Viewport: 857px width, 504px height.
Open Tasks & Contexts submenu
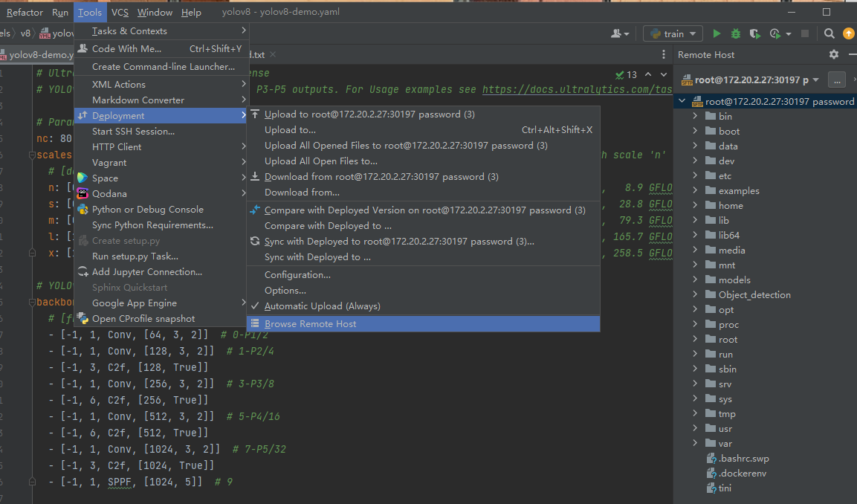pos(161,31)
